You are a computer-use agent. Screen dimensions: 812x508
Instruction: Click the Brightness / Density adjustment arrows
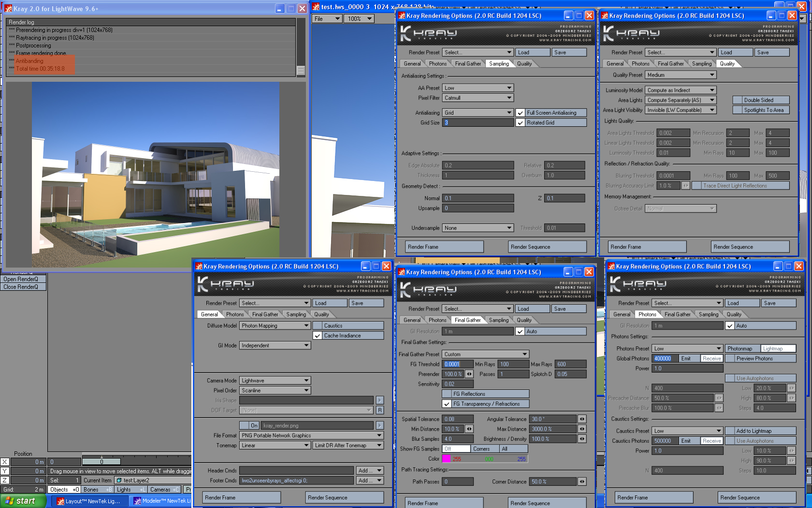tap(582, 439)
